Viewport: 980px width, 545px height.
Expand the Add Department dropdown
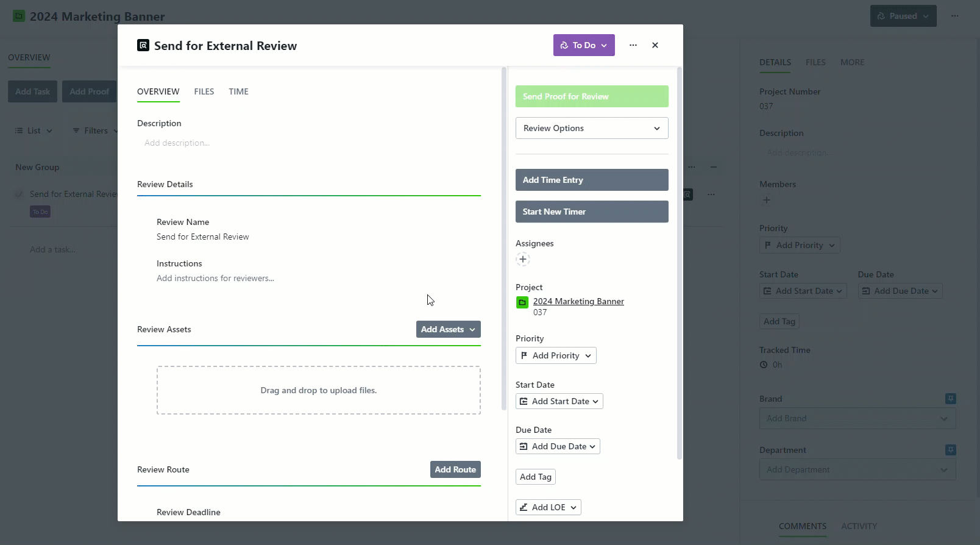click(x=857, y=469)
